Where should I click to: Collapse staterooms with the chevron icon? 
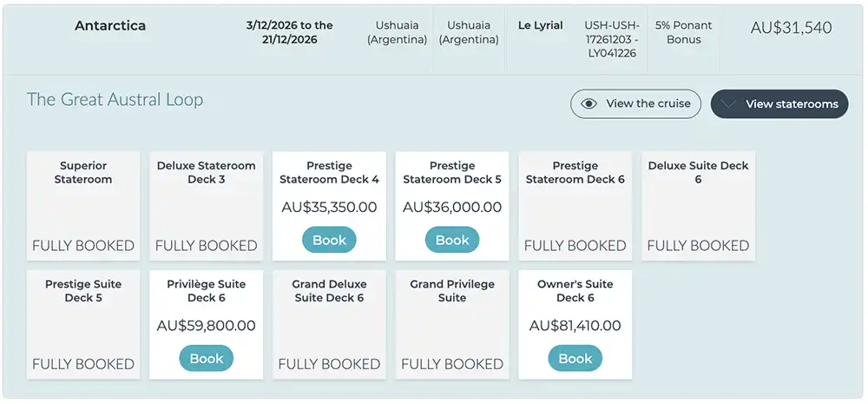[728, 104]
